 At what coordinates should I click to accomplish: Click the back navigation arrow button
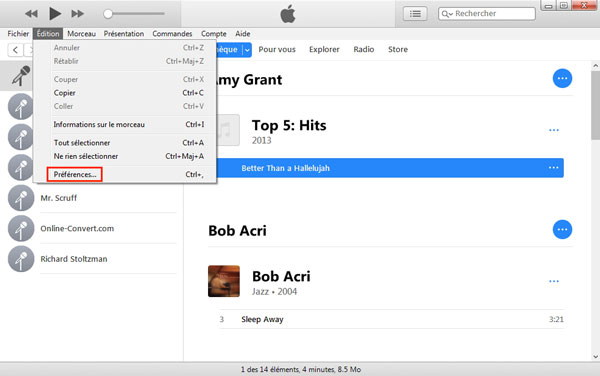coord(15,50)
